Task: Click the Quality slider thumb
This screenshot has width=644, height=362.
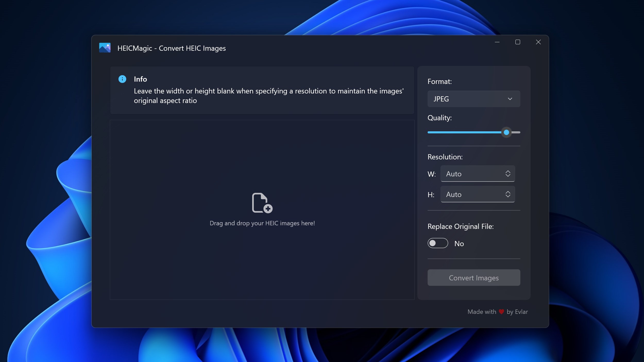Action: pos(506,132)
